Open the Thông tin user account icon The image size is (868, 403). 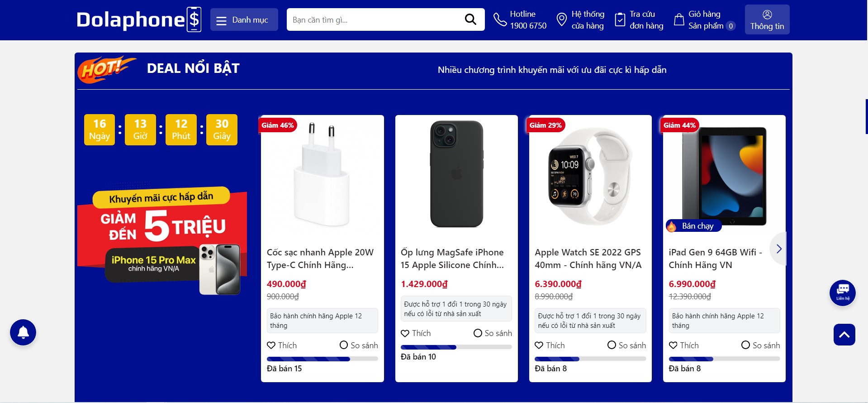click(767, 14)
